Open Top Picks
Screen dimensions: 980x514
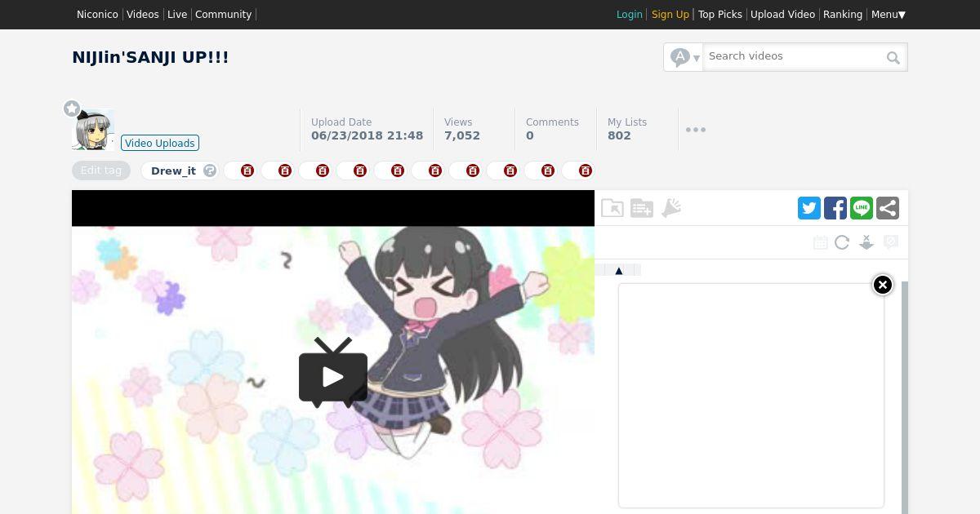pyautogui.click(x=720, y=15)
